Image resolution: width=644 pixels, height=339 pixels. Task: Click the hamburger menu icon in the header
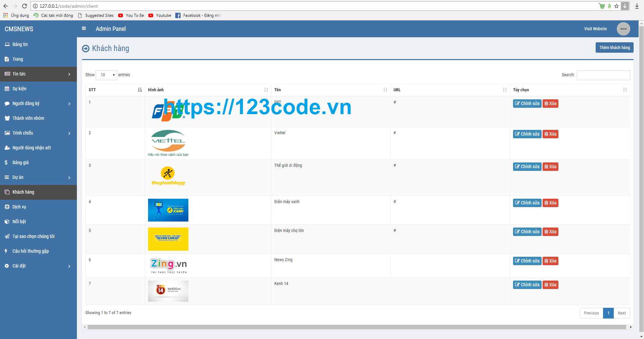[x=84, y=29]
